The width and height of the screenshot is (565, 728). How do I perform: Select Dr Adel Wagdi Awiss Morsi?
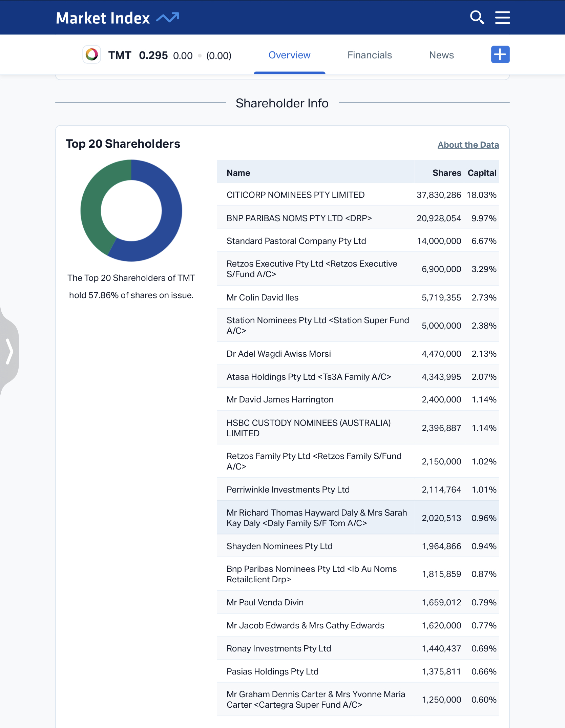pos(279,354)
